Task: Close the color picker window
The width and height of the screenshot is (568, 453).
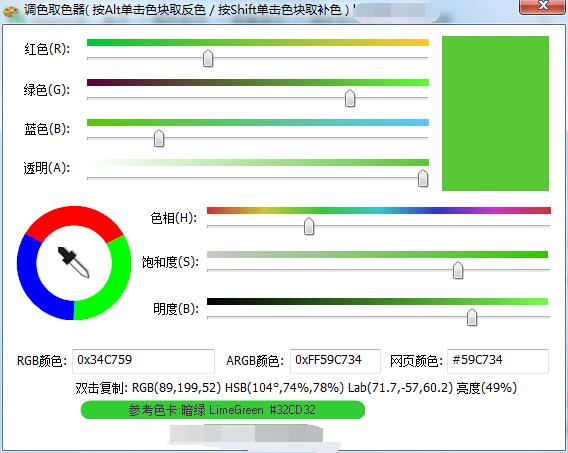Action: point(542,6)
